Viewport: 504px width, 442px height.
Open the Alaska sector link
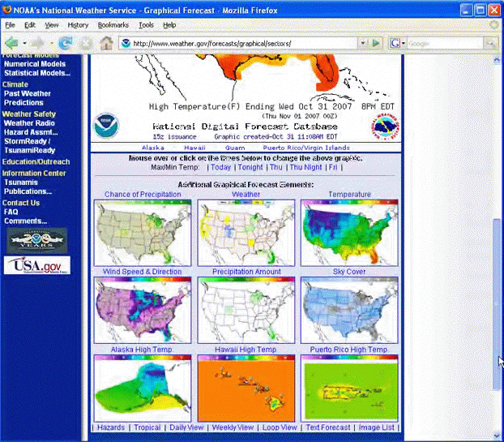pyautogui.click(x=153, y=148)
